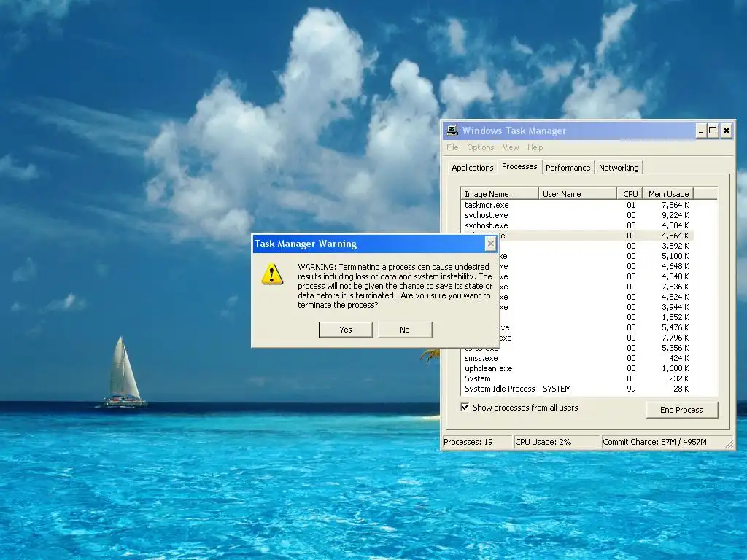Sort processes by CPU column header
This screenshot has width=747, height=560.
point(630,194)
